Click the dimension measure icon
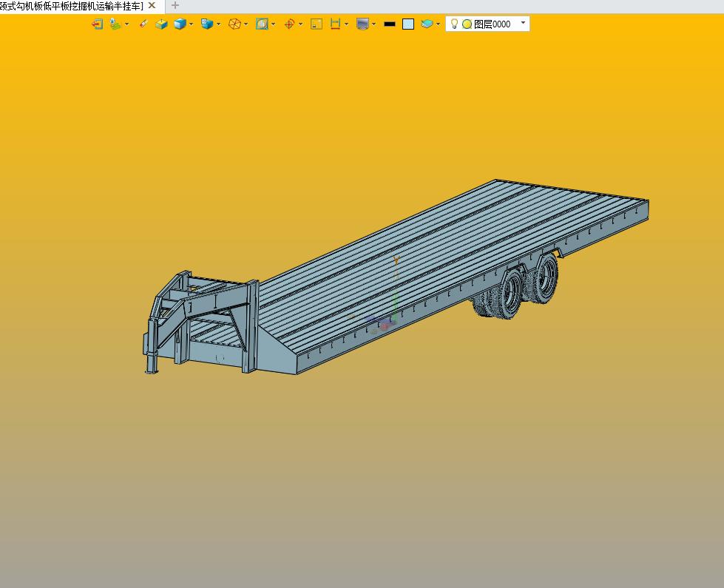 (335, 24)
